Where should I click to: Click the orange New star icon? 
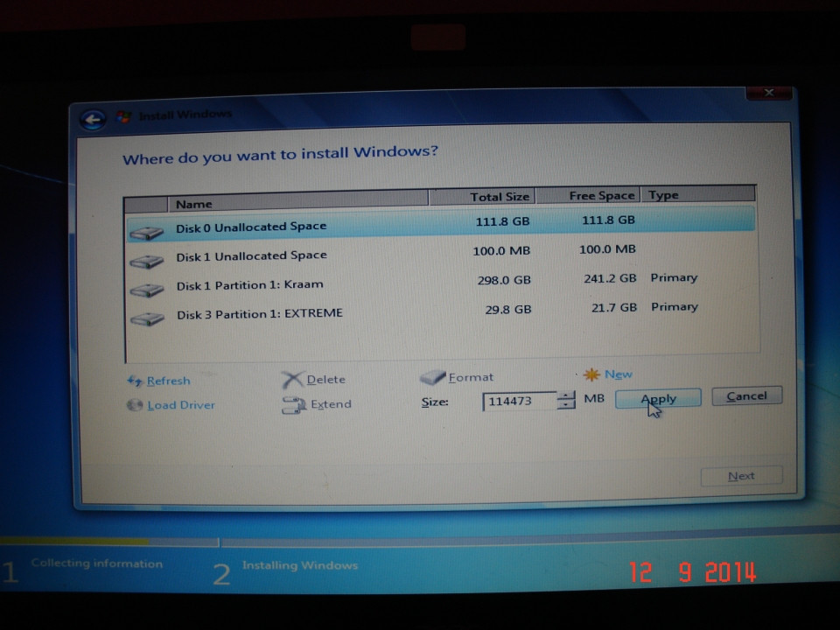tap(591, 374)
